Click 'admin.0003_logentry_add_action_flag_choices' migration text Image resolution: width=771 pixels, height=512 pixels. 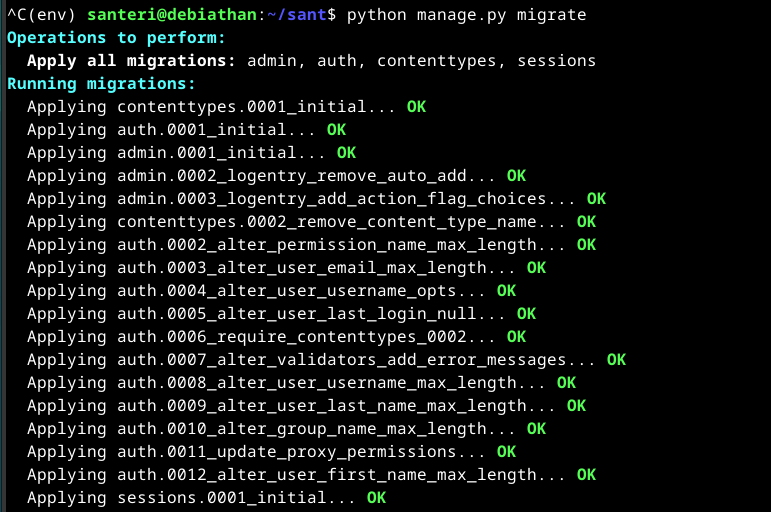tap(331, 199)
